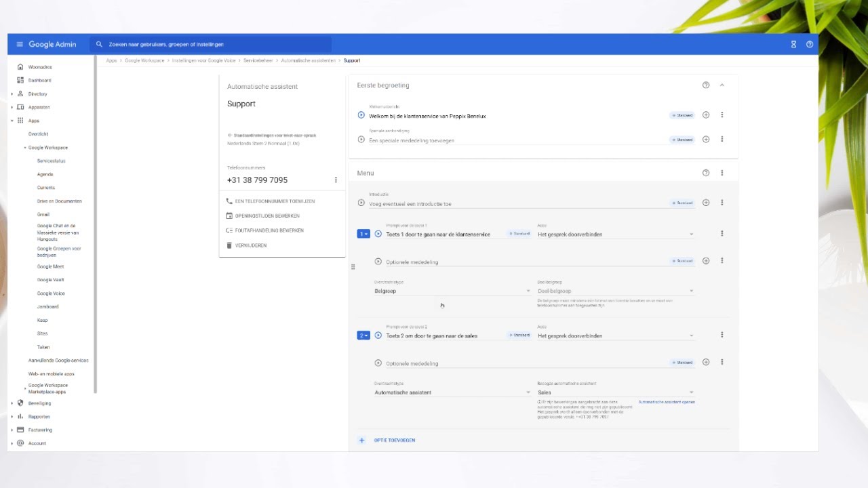Screen dimensions: 868x488
Task: Play the 'Toets 2' prompt audio
Action: click(x=378, y=335)
